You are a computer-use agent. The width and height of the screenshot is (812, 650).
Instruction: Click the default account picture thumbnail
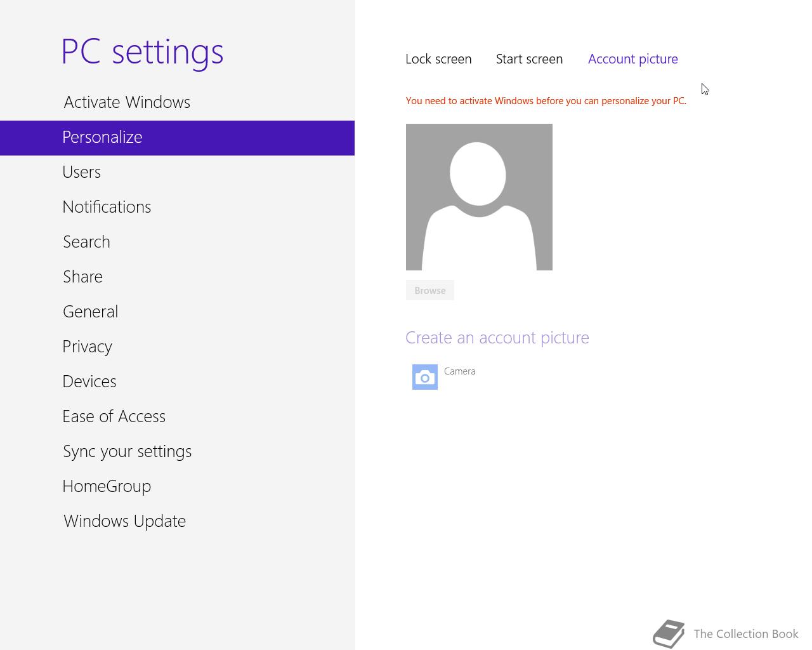point(479,197)
